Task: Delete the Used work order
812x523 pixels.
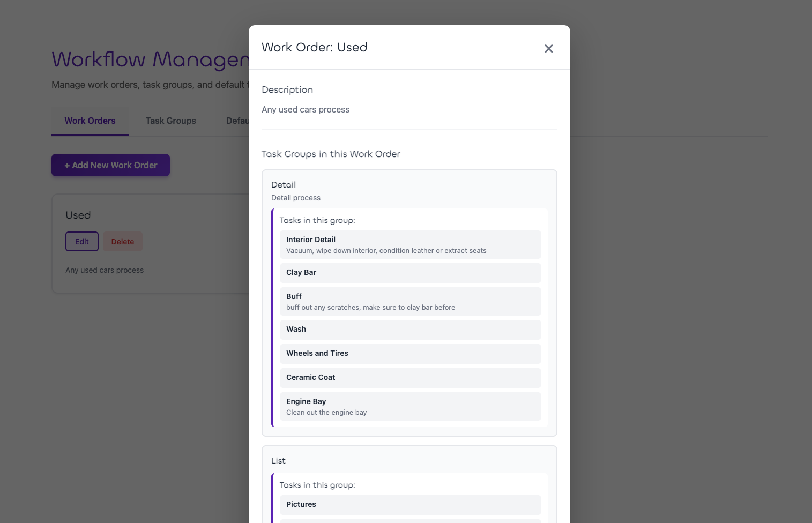Action: click(x=122, y=242)
